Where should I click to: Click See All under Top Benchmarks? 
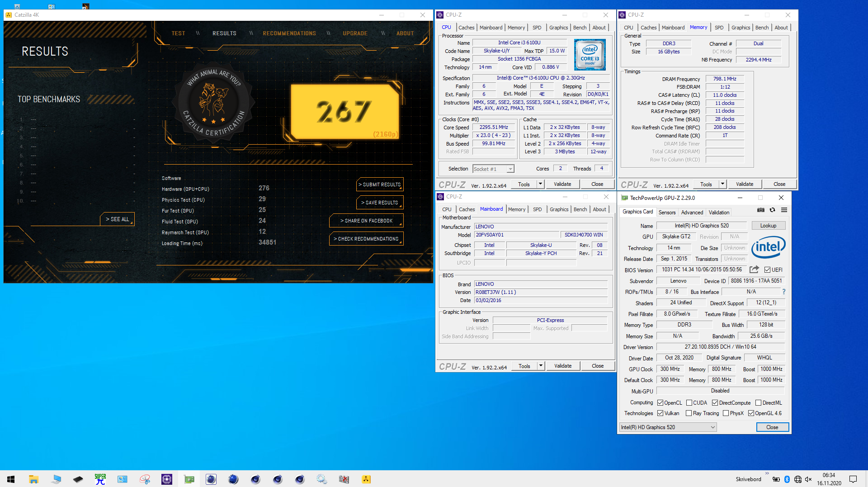click(118, 219)
